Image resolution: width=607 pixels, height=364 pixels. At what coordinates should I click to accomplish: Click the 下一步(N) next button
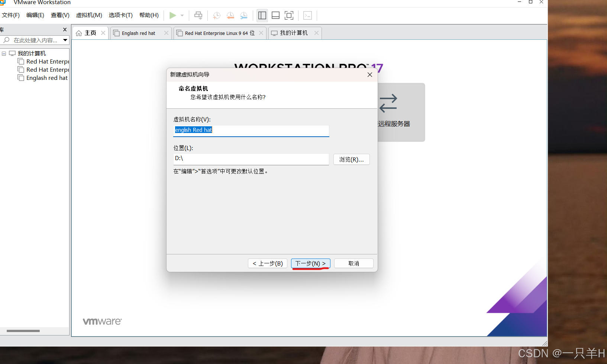(x=311, y=263)
